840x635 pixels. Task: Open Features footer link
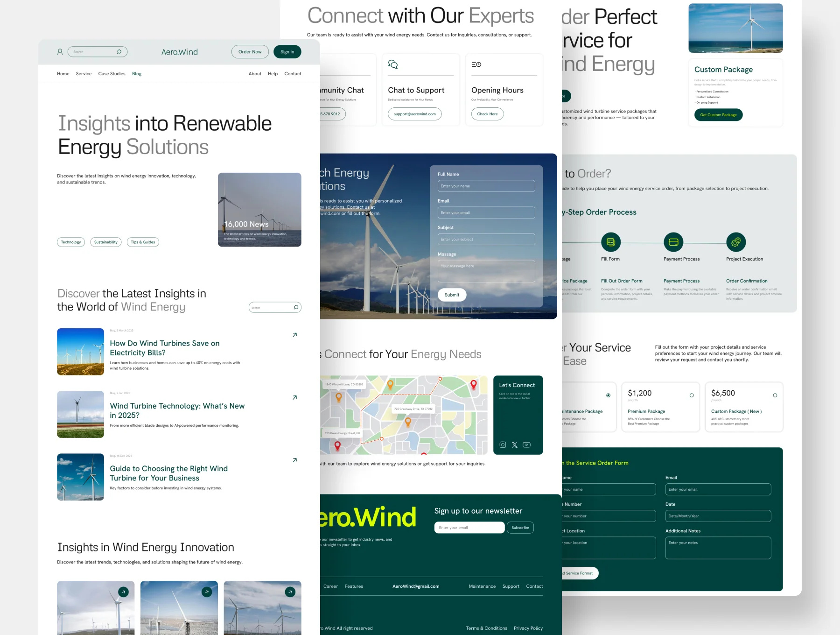pyautogui.click(x=354, y=586)
